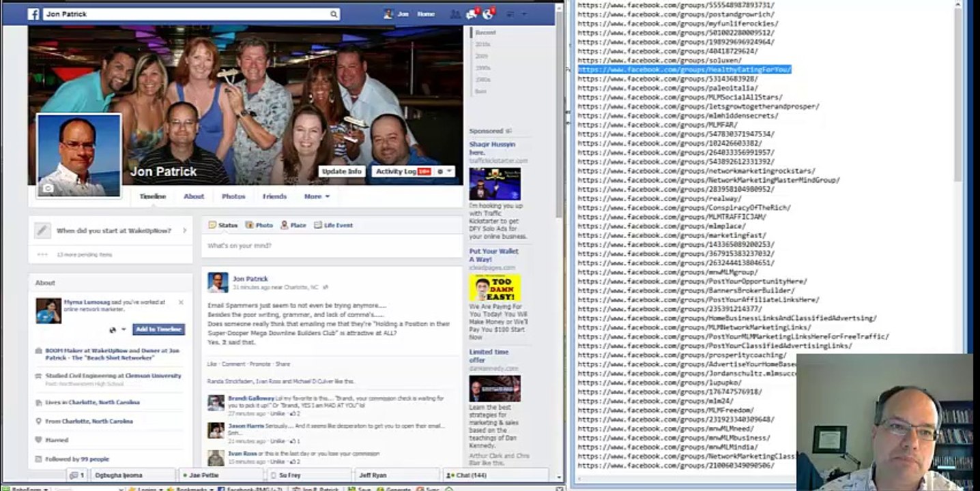
Task: Open Jeff Ryan chat tab
Action: 397,475
